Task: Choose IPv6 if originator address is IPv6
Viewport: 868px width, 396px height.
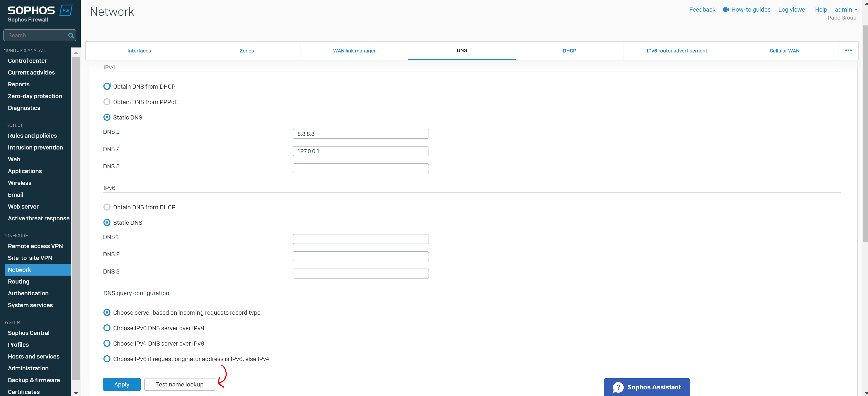Action: click(107, 359)
